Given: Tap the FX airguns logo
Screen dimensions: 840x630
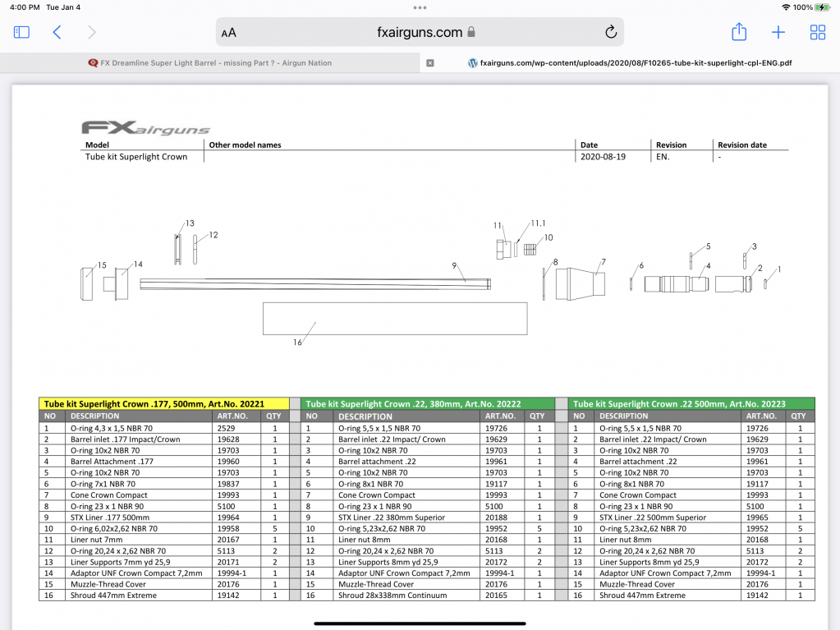Looking at the screenshot, I should click(145, 127).
